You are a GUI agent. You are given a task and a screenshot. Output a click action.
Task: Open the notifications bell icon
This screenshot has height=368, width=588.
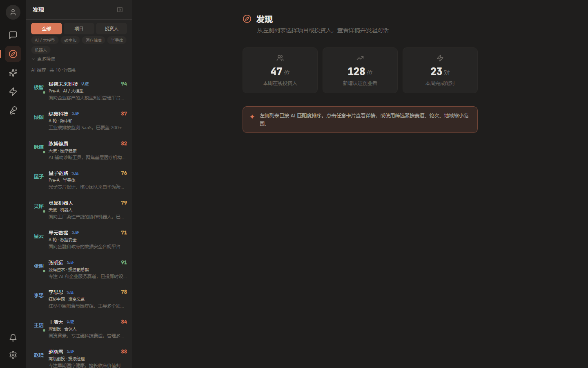point(13,338)
